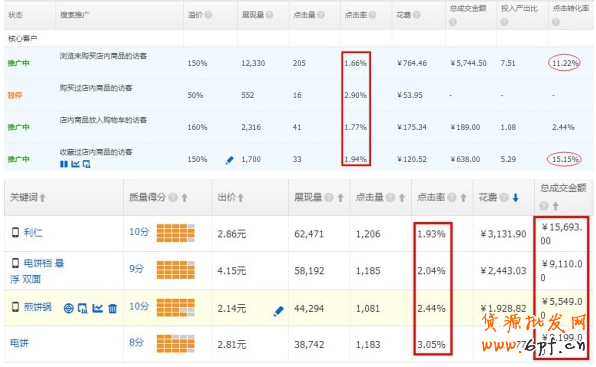Click the 暂停 status label
This screenshot has height=367, width=596.
pyautogui.click(x=15, y=95)
